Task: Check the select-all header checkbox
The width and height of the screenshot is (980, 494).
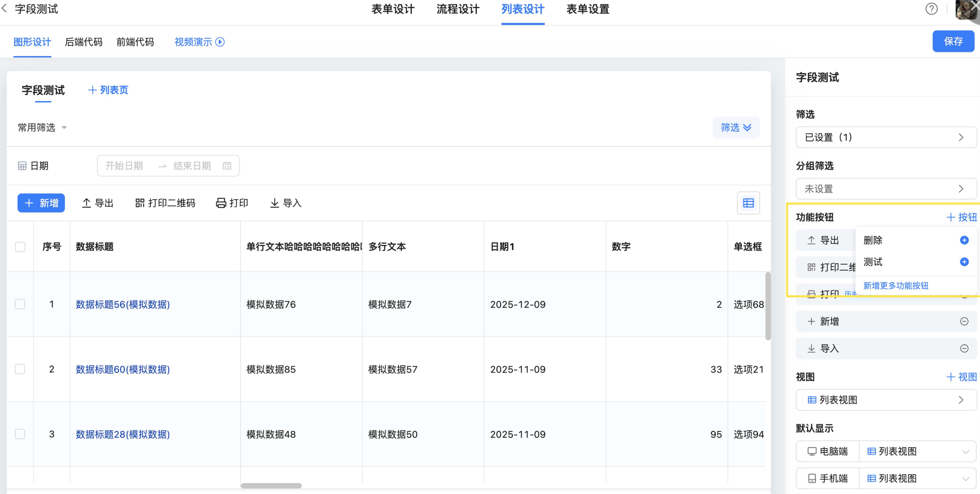Action: [x=20, y=247]
